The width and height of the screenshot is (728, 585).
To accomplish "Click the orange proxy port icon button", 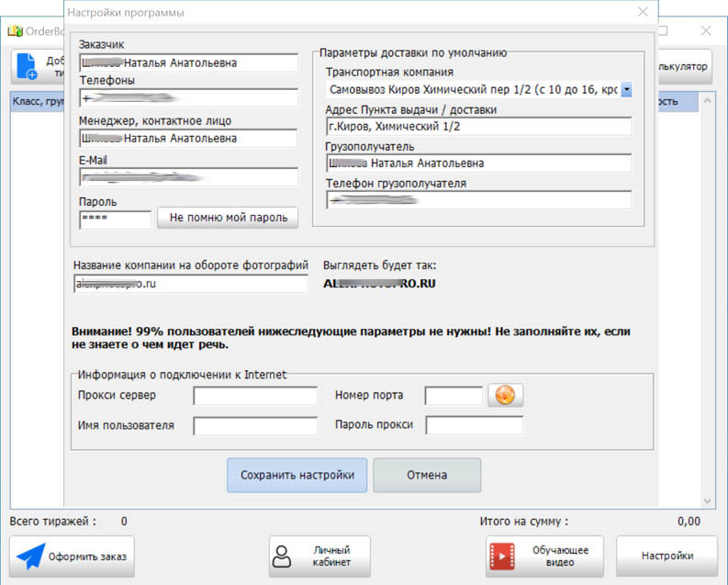I will (x=505, y=395).
